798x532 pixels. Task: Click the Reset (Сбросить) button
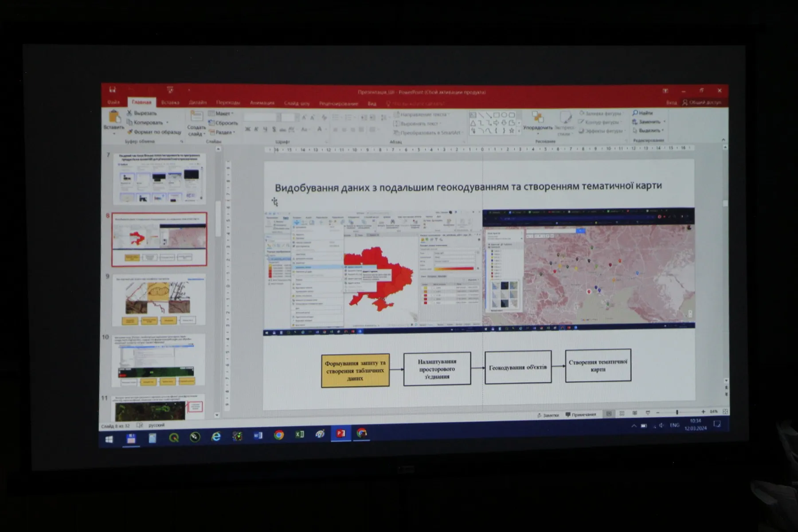point(223,123)
